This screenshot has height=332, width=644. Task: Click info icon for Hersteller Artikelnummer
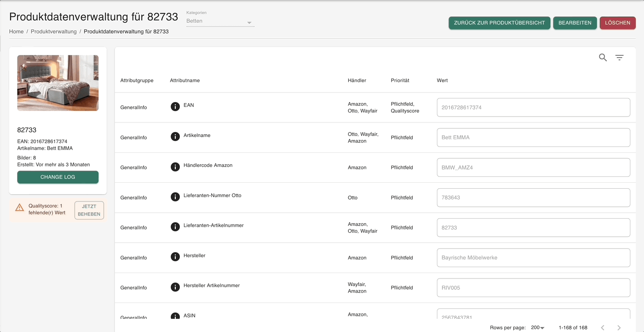click(x=175, y=287)
